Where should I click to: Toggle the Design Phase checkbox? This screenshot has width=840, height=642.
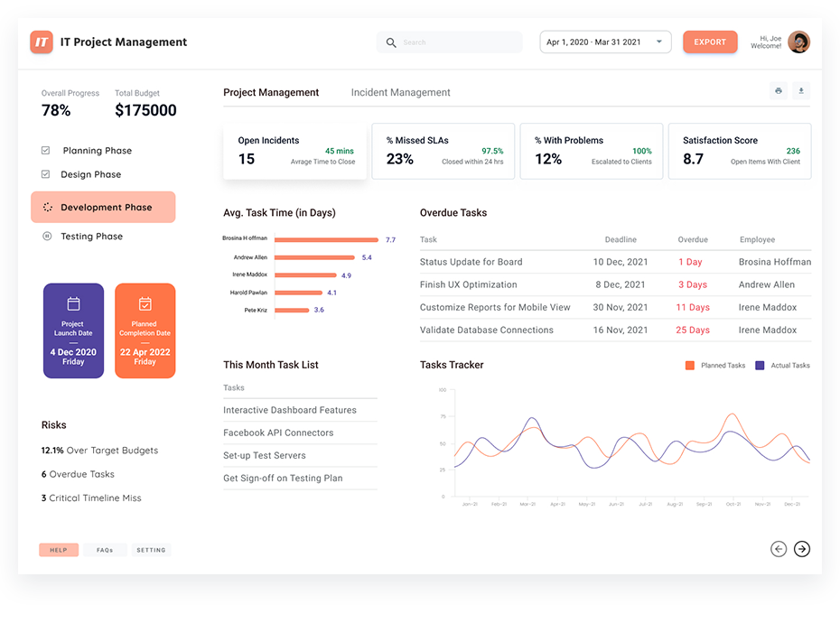coord(45,174)
